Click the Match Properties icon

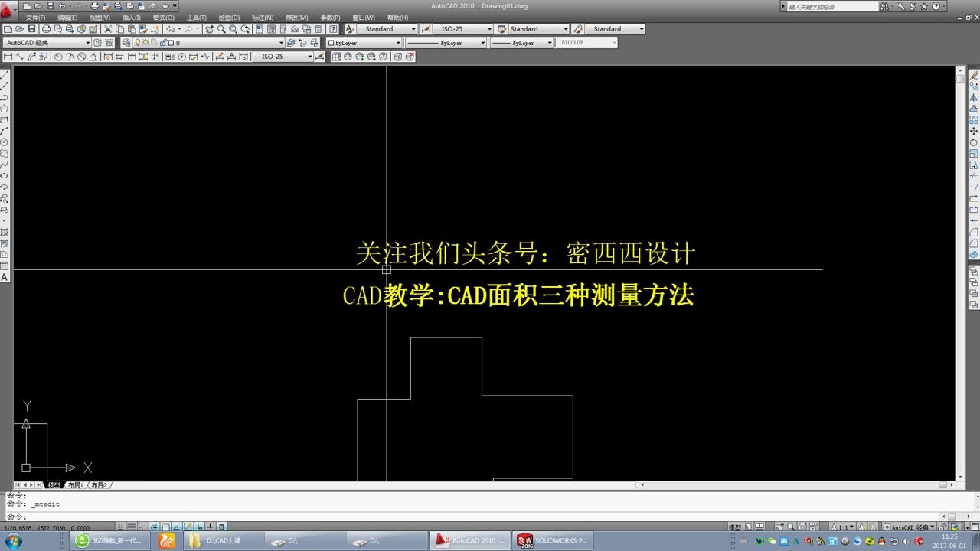coord(143,29)
